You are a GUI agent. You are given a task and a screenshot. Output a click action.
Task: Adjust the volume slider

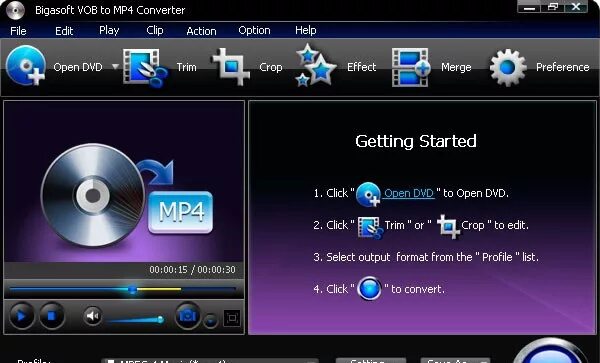tap(136, 319)
